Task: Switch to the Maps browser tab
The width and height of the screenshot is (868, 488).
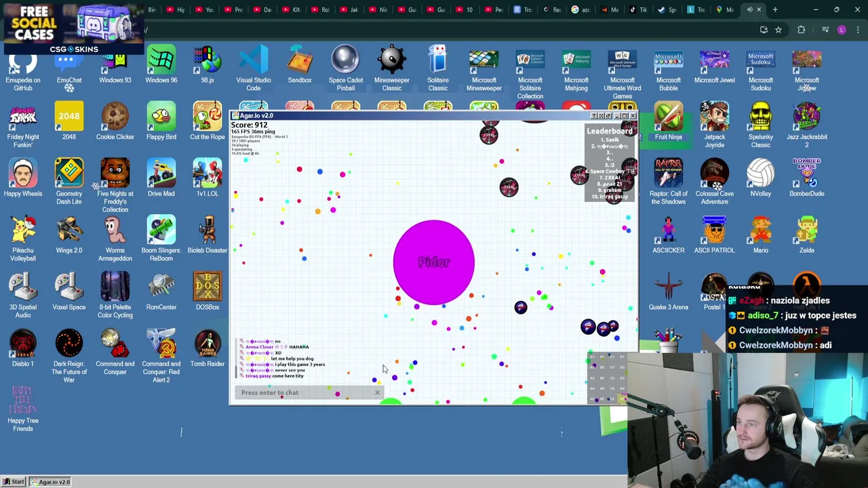Action: pyautogui.click(x=724, y=9)
